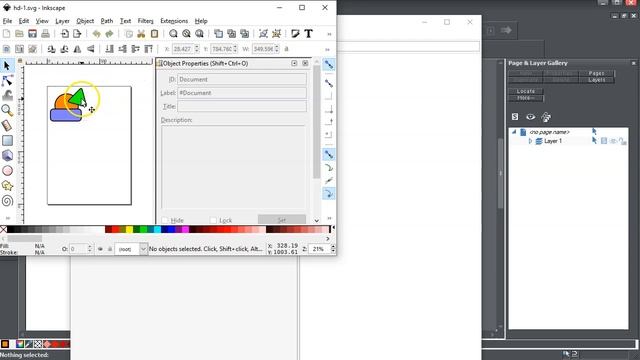This screenshot has width=640, height=360.
Task: Click the Flip horizontal icon
Action: pyautogui.click(x=77, y=49)
